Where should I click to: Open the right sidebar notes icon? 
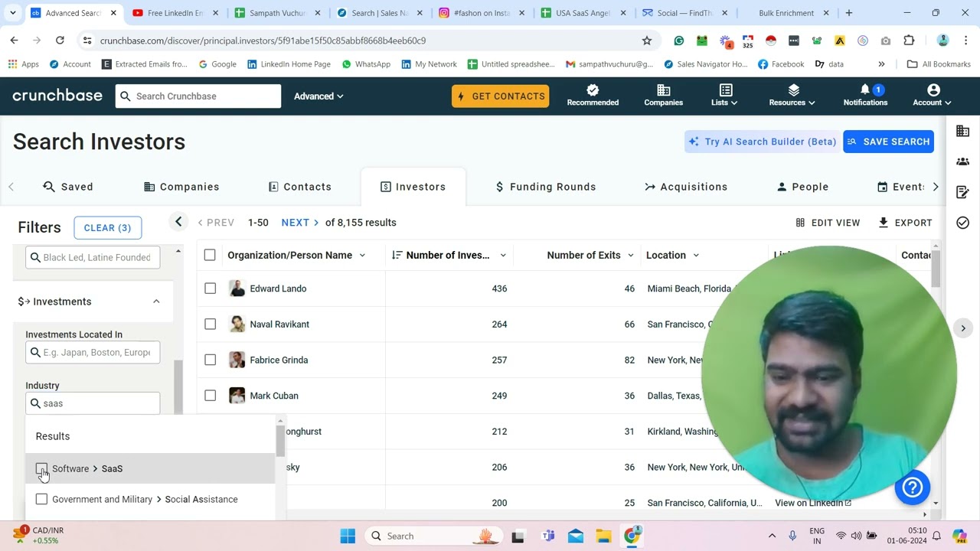(963, 192)
